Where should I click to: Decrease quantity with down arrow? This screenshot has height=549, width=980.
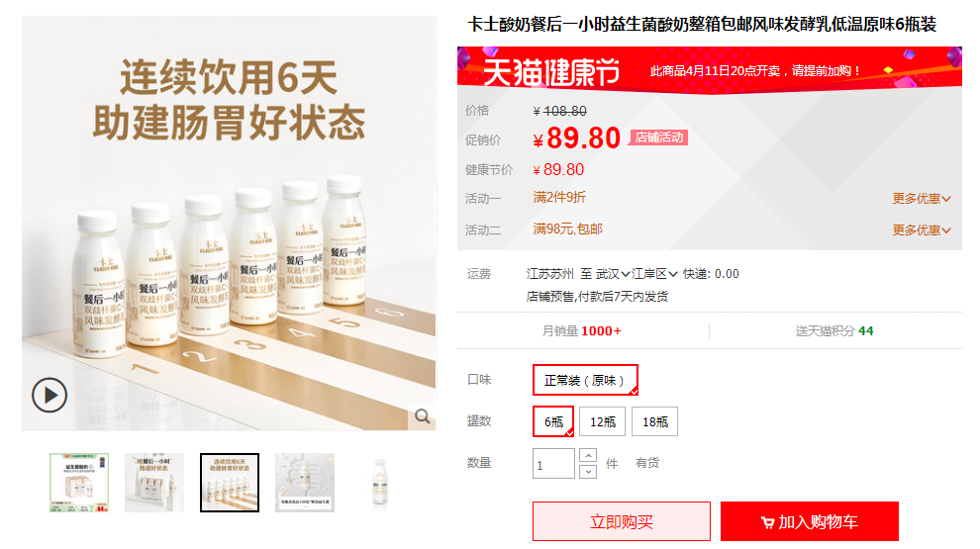587,472
